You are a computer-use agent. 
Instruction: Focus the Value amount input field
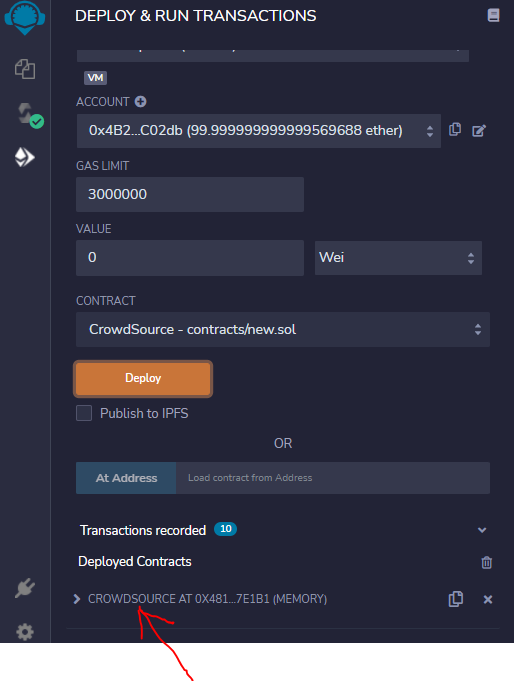click(190, 258)
